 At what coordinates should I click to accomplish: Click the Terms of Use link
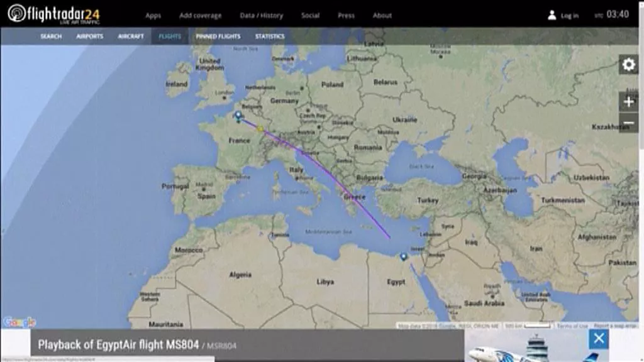572,326
